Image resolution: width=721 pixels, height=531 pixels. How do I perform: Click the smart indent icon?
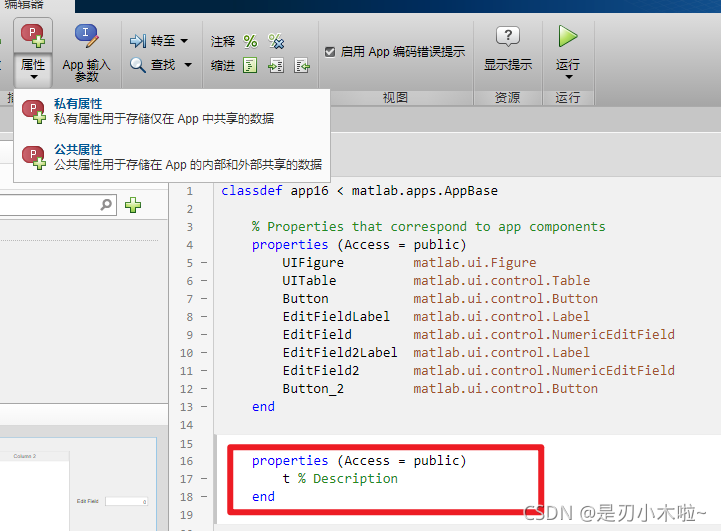pyautogui.click(x=250, y=65)
